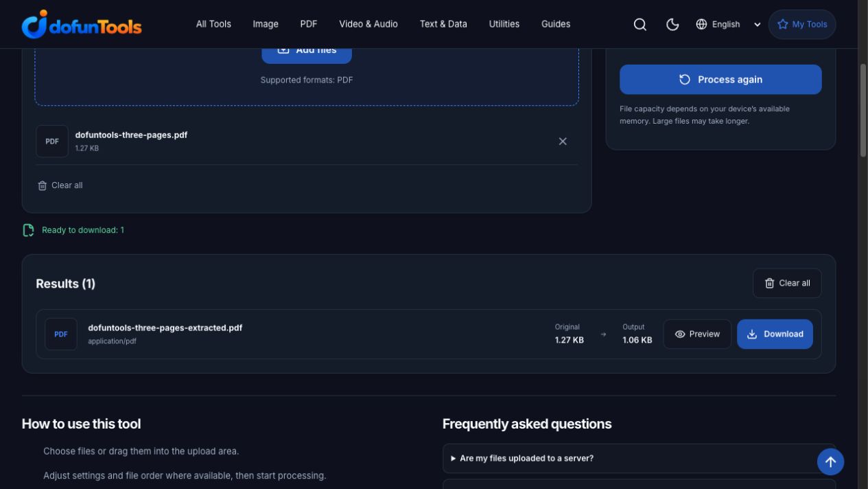868x489 pixels.
Task: Click the page vertical scrollbar
Action: click(863, 110)
